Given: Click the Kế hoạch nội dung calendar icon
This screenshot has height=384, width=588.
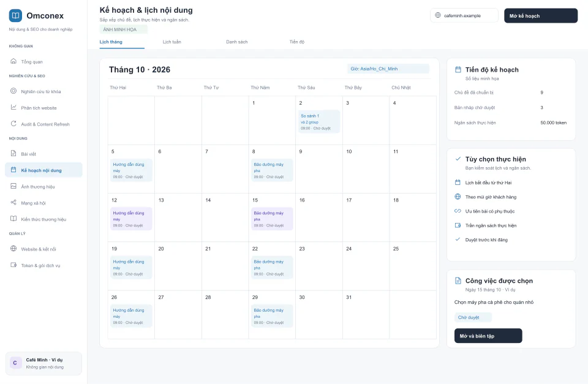Looking at the screenshot, I should (x=13, y=170).
